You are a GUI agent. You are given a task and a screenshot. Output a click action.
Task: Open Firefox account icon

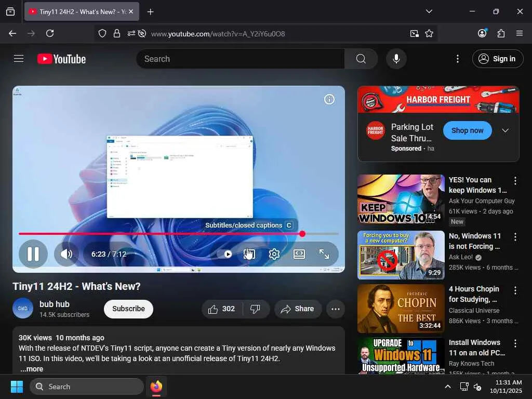(x=482, y=33)
